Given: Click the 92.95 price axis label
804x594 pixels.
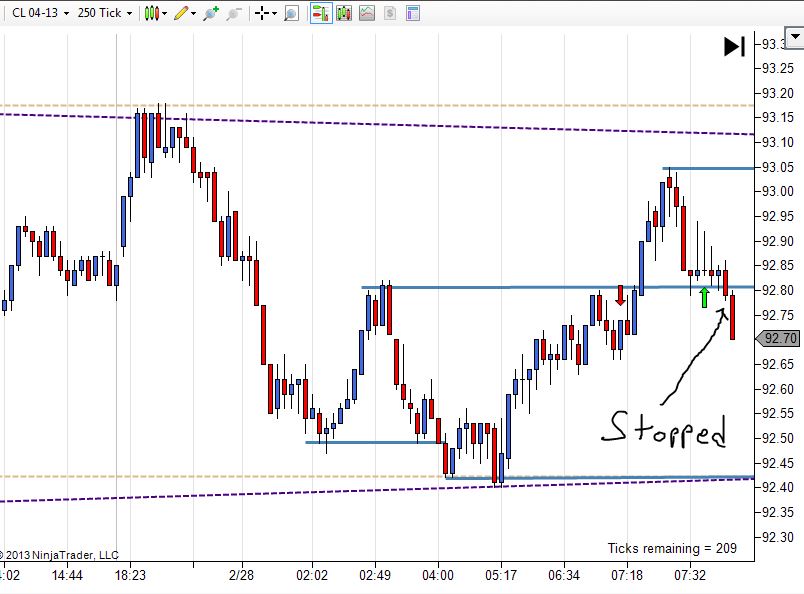Looking at the screenshot, I should click(778, 216).
